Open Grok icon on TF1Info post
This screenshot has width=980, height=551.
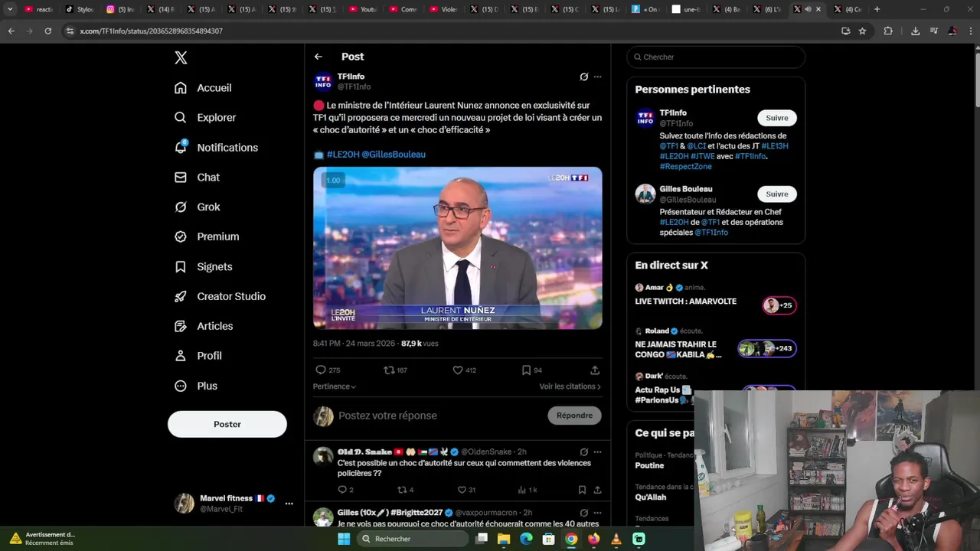tap(584, 77)
